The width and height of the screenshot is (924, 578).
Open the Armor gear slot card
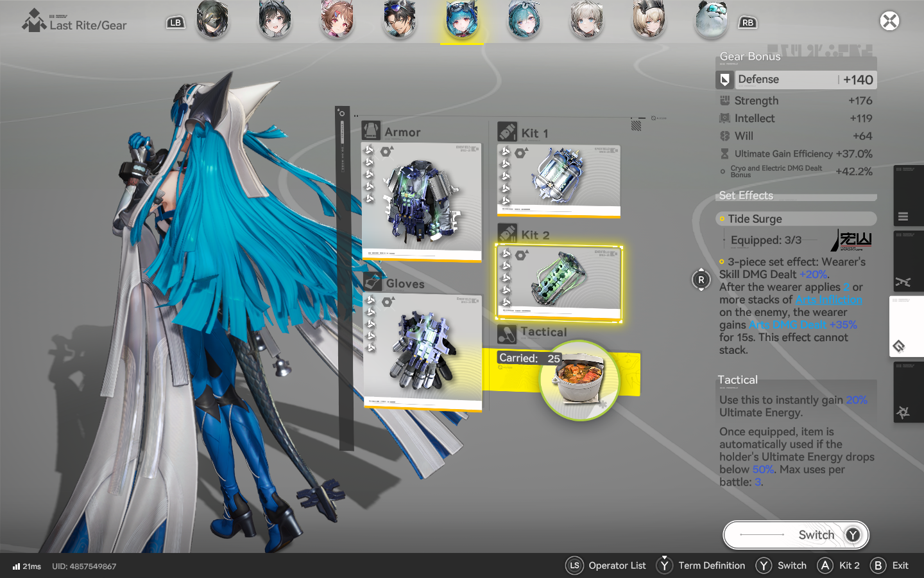422,202
